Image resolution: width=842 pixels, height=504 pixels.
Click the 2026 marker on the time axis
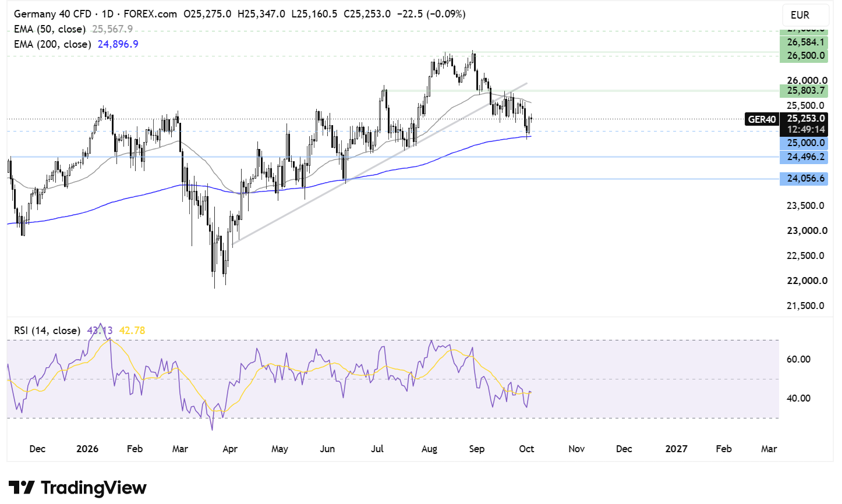coord(87,449)
